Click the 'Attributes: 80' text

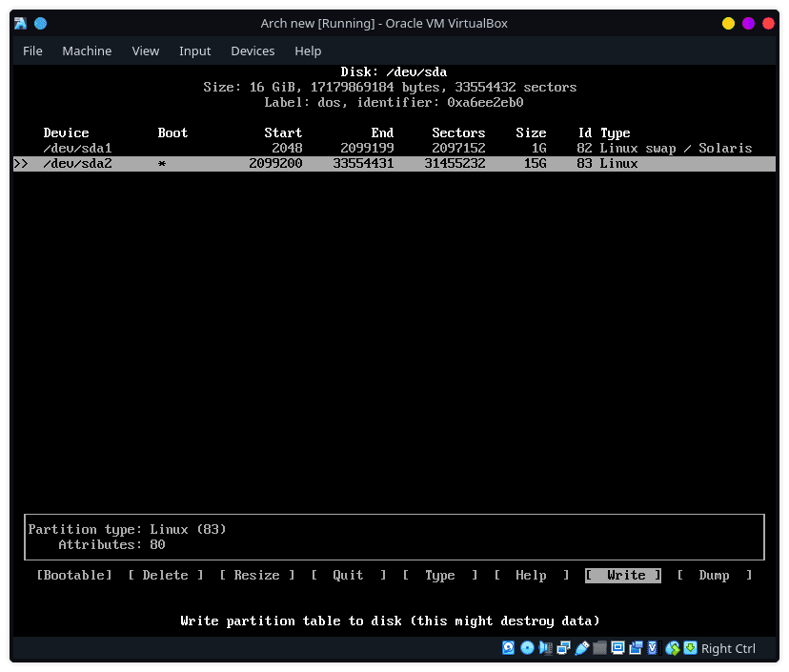point(111,544)
